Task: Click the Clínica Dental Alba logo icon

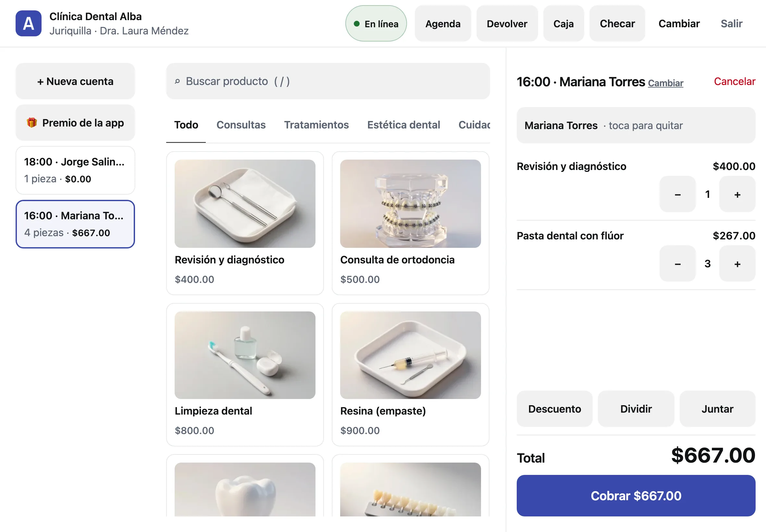Action: click(x=29, y=23)
